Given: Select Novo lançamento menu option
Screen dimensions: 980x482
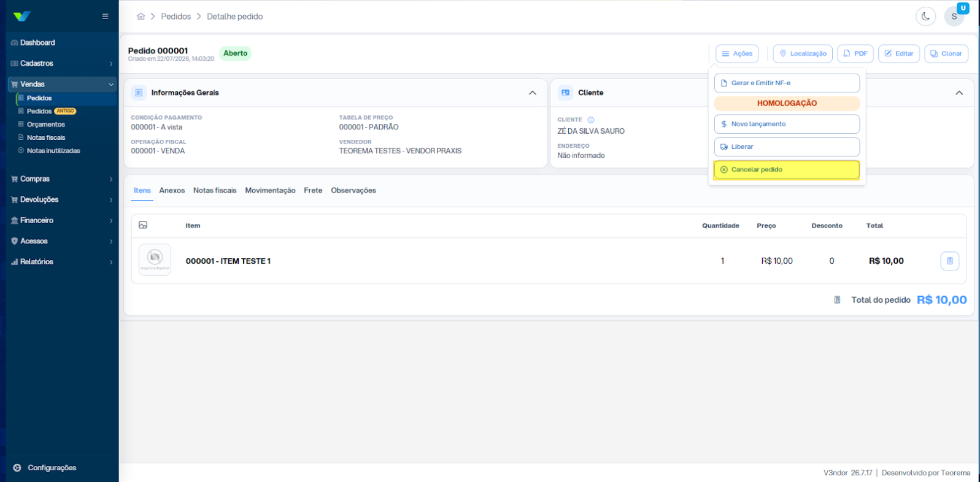Looking at the screenshot, I should pos(787,124).
